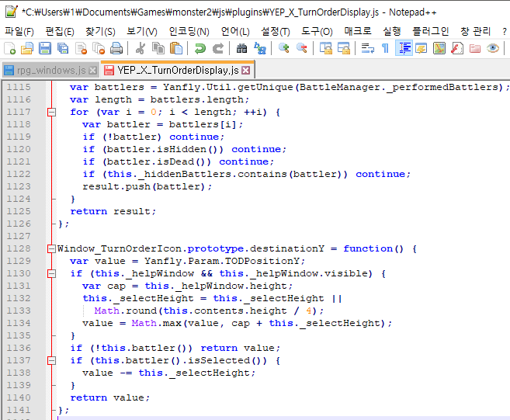The width and height of the screenshot is (510, 420).
Task: Open the 파일(F) menu
Action: [19, 32]
